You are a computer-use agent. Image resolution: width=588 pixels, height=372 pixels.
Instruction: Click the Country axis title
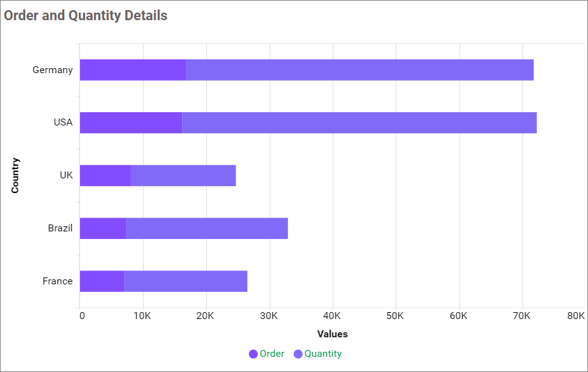(x=15, y=175)
